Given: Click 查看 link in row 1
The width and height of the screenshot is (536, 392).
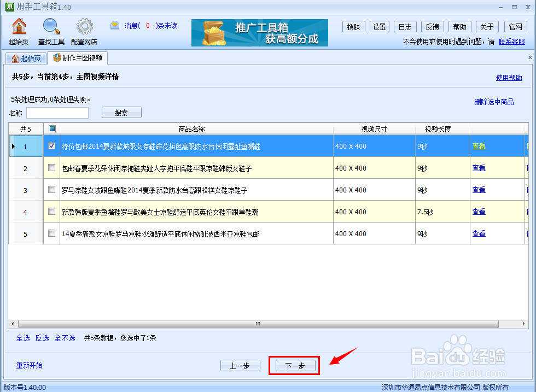Looking at the screenshot, I should (x=479, y=147).
